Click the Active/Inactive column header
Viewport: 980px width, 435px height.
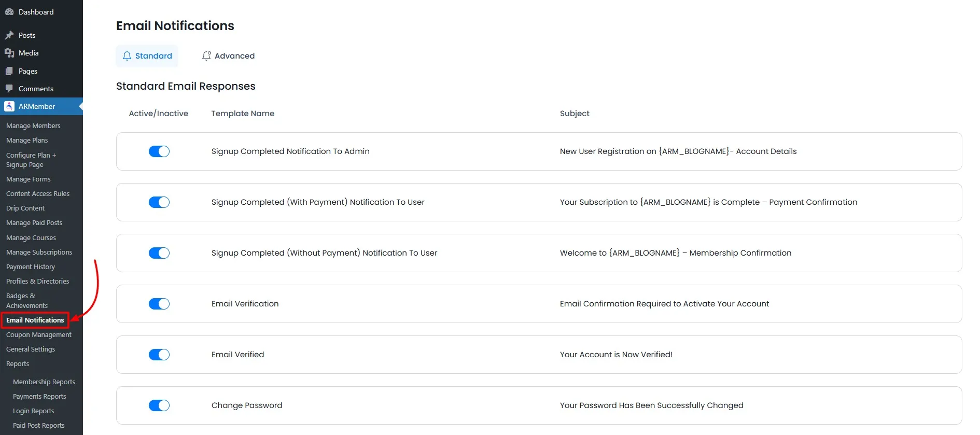point(159,114)
